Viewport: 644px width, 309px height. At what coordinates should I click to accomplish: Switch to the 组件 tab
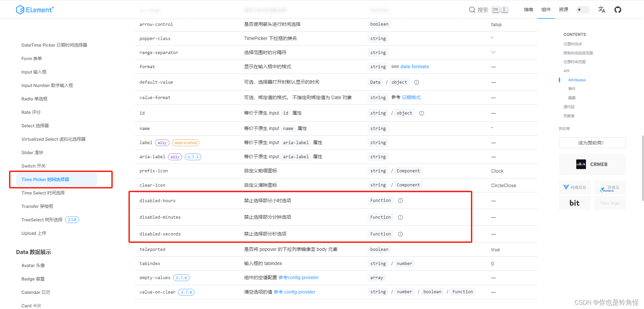coord(546,10)
